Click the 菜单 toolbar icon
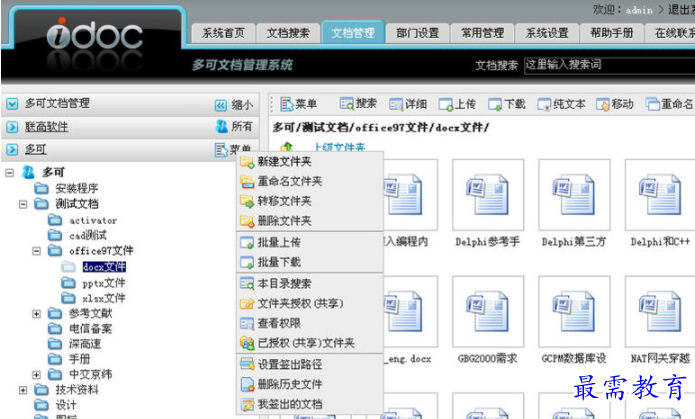The image size is (695, 419). coord(287,104)
